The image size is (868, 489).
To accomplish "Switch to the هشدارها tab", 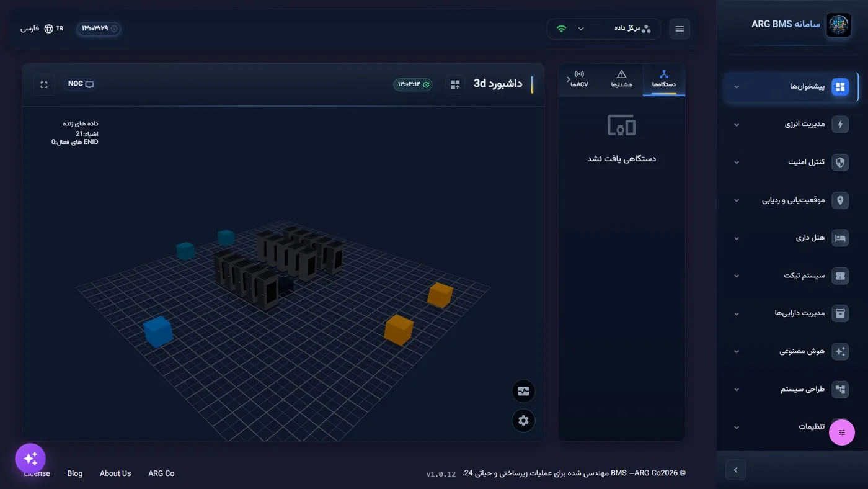I will click(x=621, y=79).
